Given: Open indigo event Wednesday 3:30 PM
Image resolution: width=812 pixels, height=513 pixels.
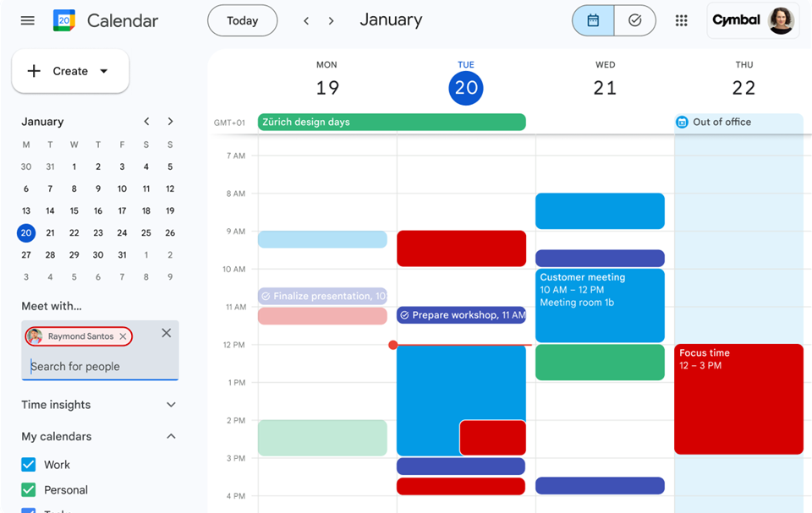Looking at the screenshot, I should (x=600, y=486).
